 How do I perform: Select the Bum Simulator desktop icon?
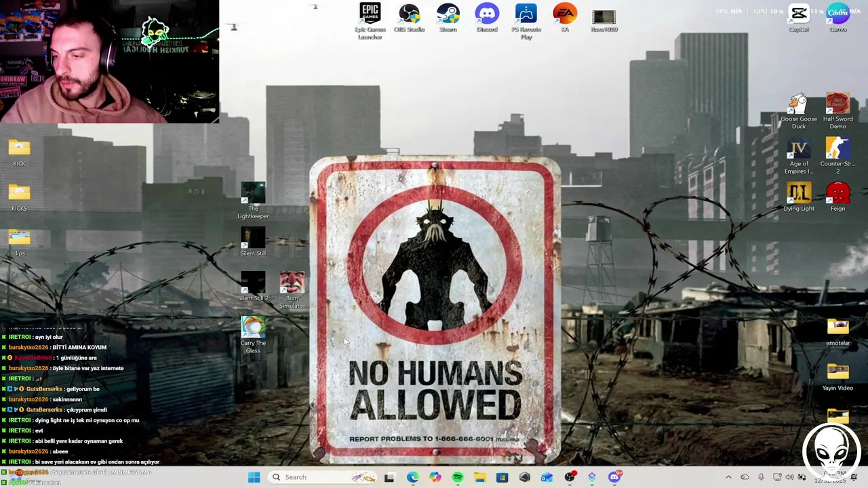pyautogui.click(x=292, y=290)
